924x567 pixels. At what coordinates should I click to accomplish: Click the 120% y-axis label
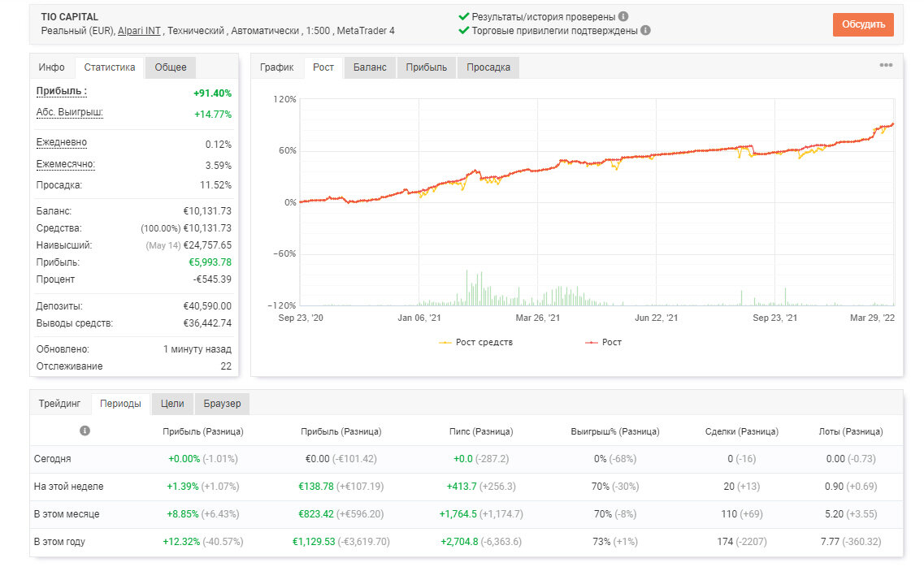point(284,99)
